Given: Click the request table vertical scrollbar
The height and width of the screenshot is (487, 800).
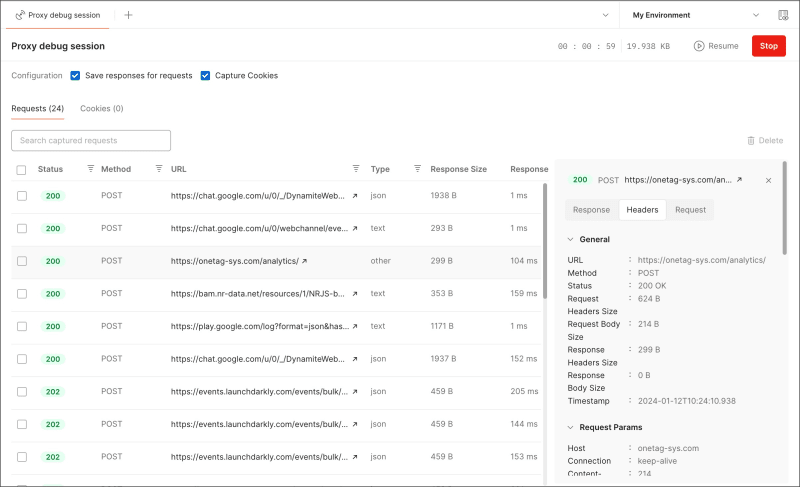Looking at the screenshot, I should pos(544,241).
